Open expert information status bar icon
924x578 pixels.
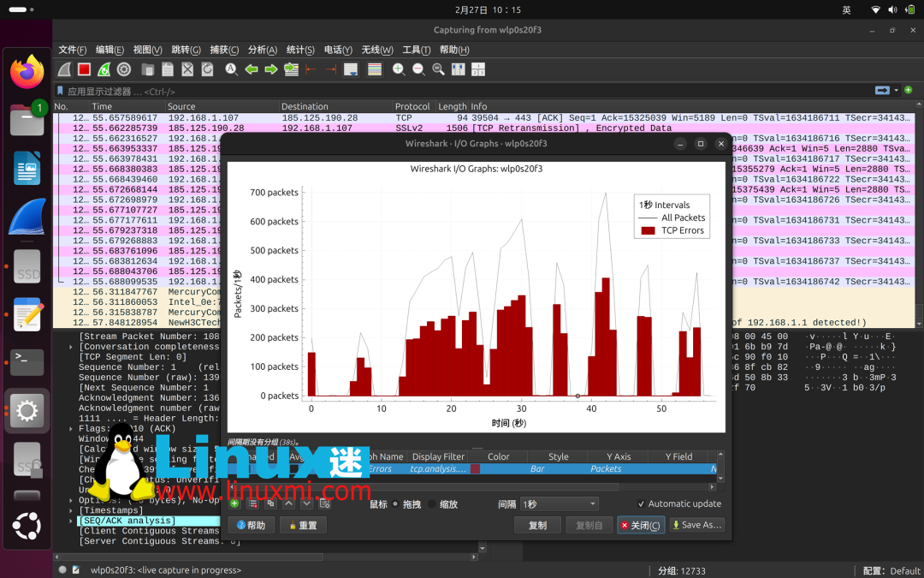pos(62,569)
